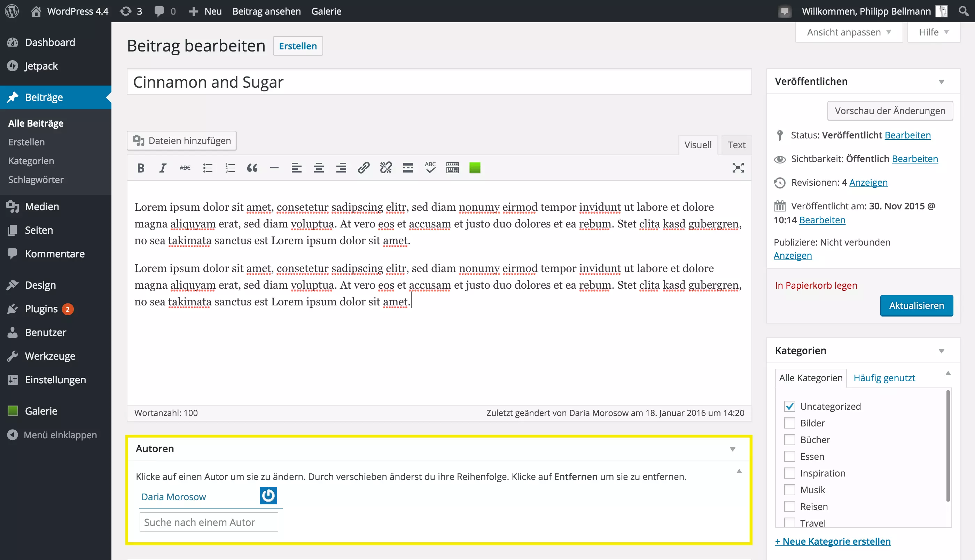Click the Strikethrough text icon
The height and width of the screenshot is (560, 975).
pyautogui.click(x=186, y=168)
